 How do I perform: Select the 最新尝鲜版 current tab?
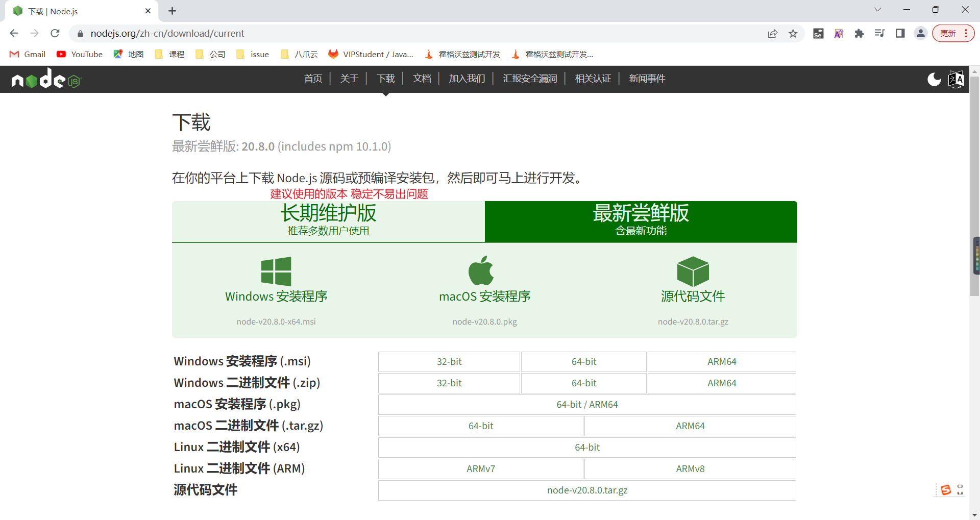point(641,221)
